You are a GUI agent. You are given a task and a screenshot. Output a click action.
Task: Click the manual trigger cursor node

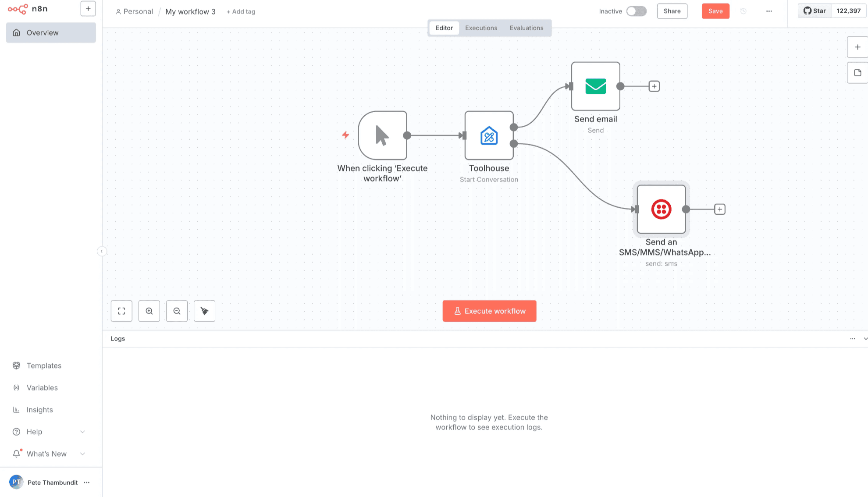382,135
